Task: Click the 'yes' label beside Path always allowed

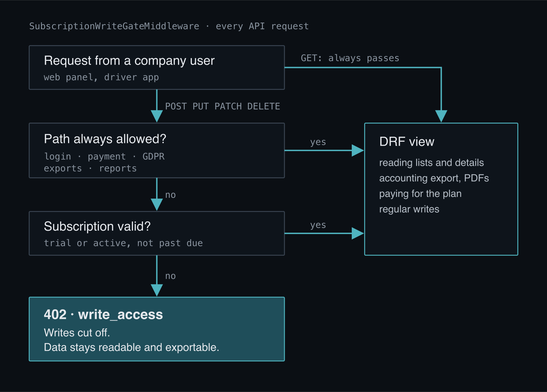Action: point(318,142)
